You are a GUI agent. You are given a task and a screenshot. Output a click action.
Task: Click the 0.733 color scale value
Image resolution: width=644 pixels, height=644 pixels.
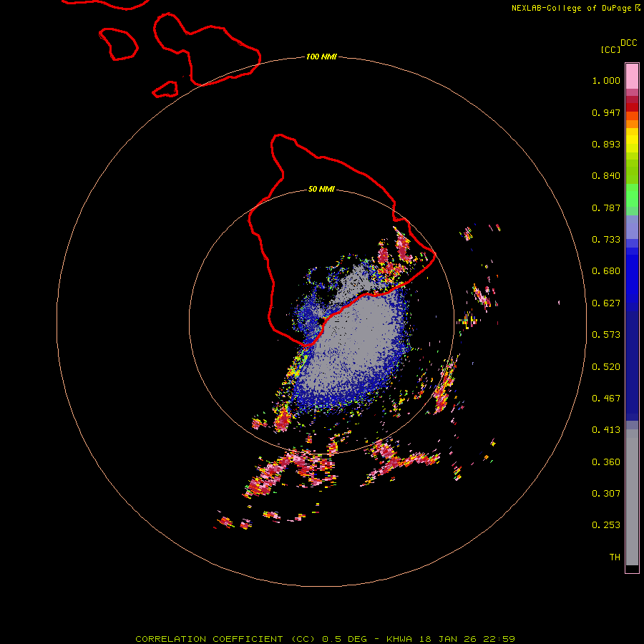tap(606, 240)
